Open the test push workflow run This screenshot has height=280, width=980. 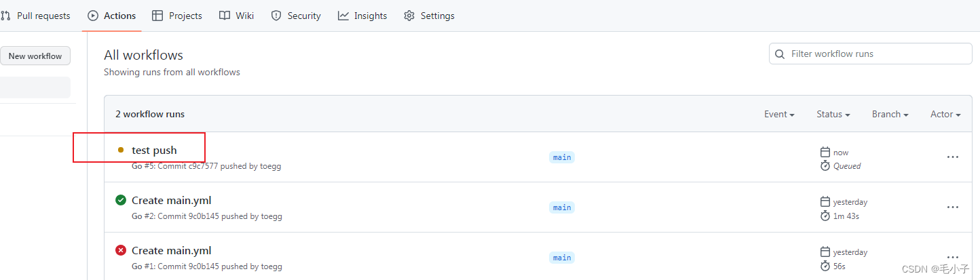(154, 150)
